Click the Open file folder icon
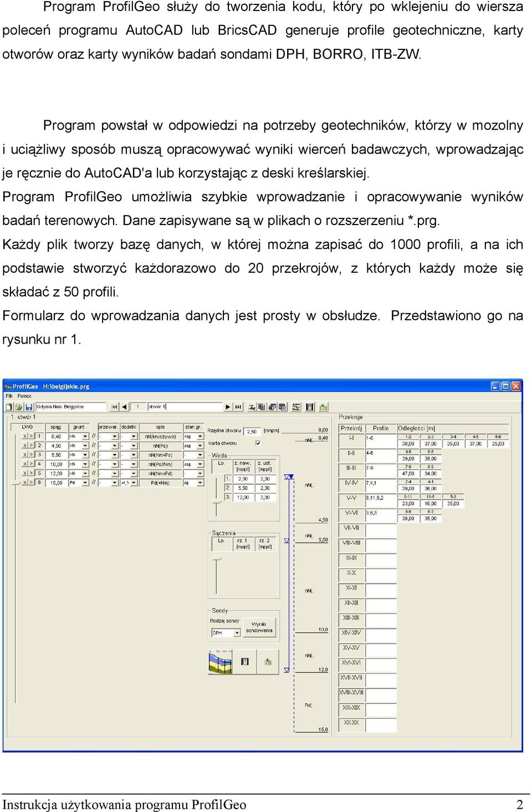 pyautogui.click(x=19, y=407)
